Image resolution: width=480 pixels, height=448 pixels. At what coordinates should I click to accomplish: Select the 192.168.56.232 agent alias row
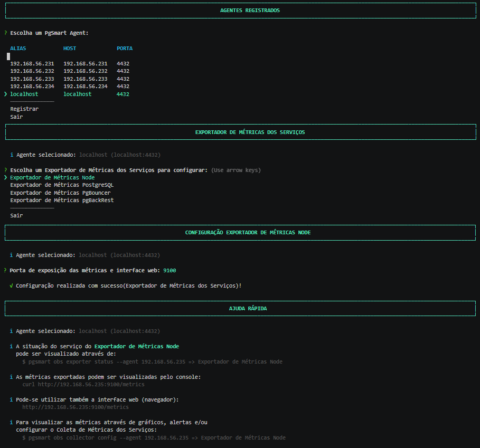(x=32, y=71)
